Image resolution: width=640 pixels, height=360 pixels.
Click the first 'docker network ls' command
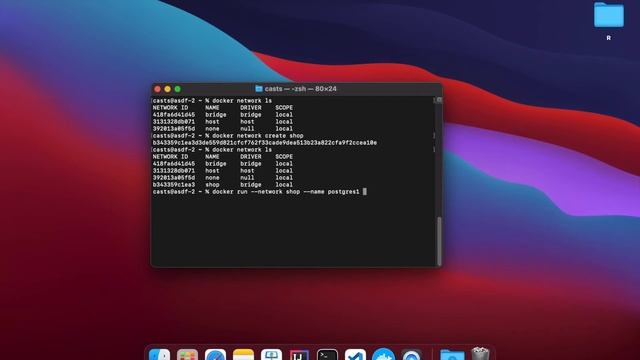242,101
